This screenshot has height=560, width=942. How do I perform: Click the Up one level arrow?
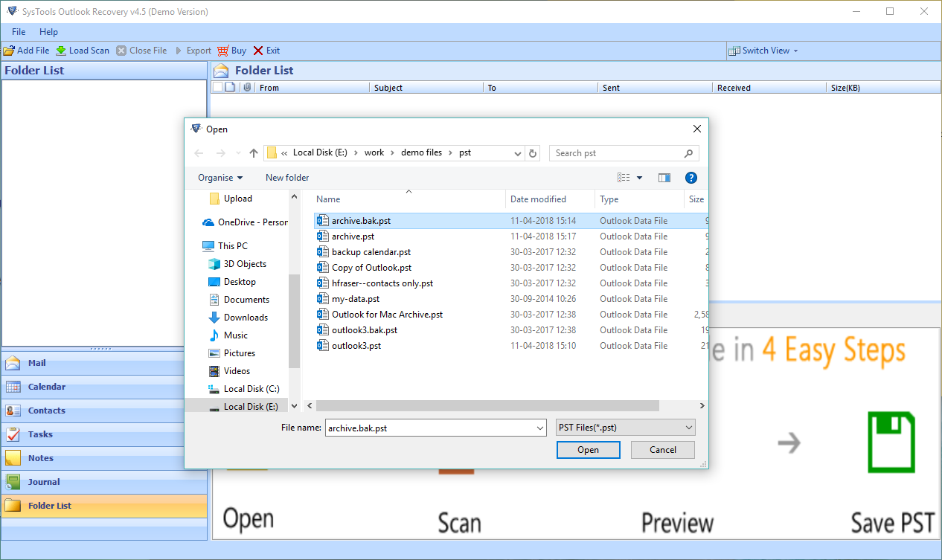coord(254,153)
